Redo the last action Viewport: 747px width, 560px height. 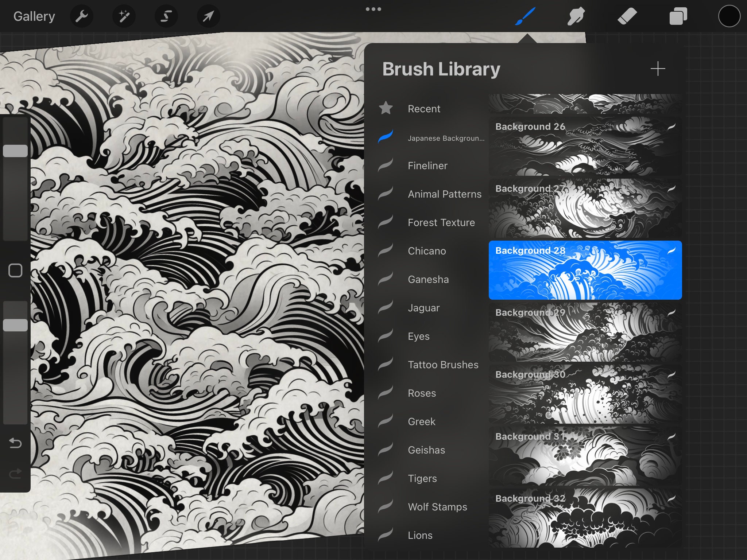pos(15,474)
